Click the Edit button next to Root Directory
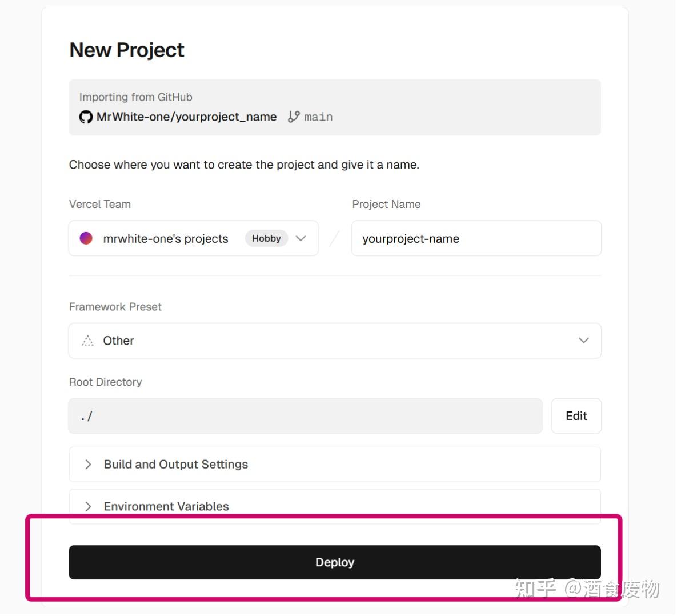This screenshot has height=616, width=677. [576, 416]
